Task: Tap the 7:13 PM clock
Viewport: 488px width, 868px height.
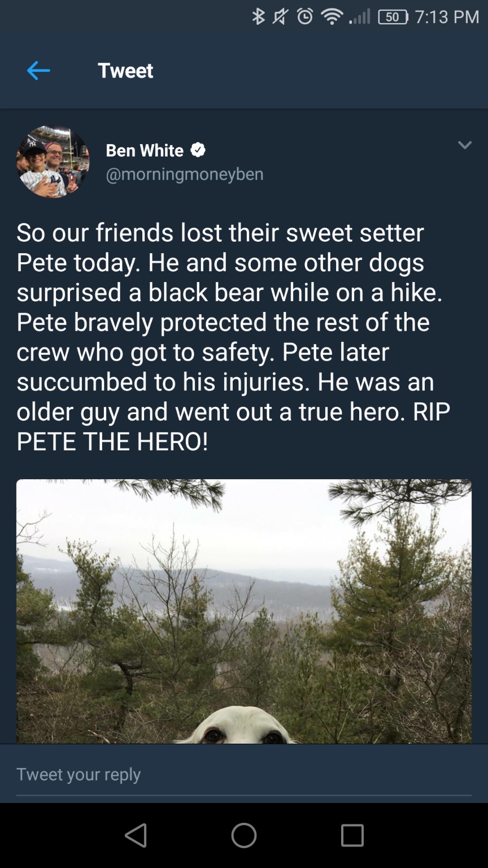Action: [447, 17]
